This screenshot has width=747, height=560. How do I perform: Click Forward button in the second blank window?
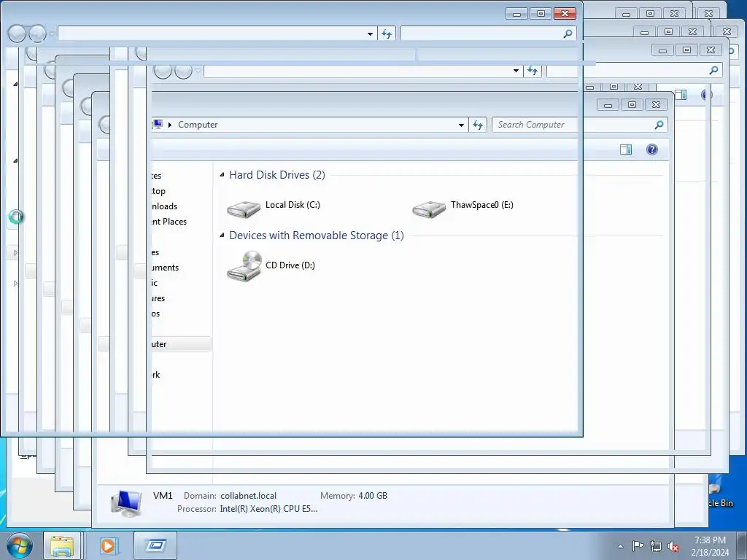(x=183, y=71)
